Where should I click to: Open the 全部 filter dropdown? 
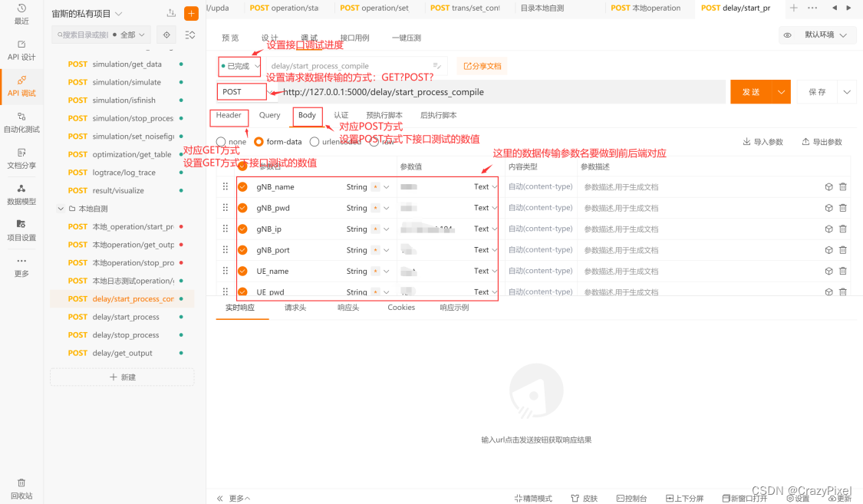coord(132,35)
